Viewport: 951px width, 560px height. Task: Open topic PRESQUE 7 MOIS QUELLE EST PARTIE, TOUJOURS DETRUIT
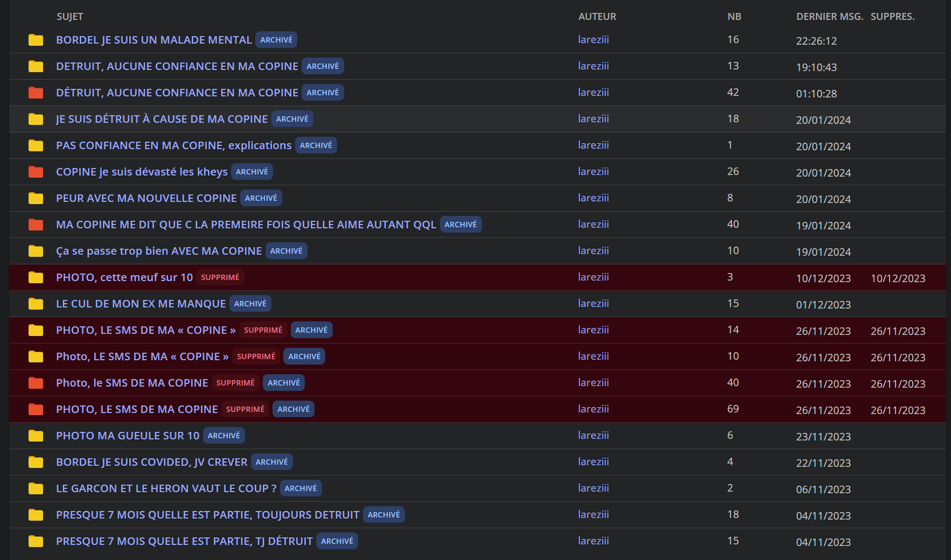pos(207,515)
